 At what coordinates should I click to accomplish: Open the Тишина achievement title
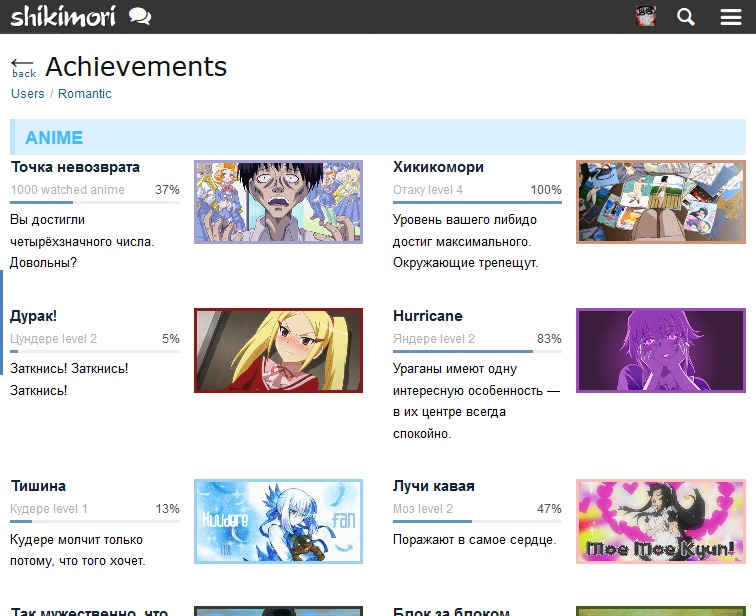coord(38,486)
